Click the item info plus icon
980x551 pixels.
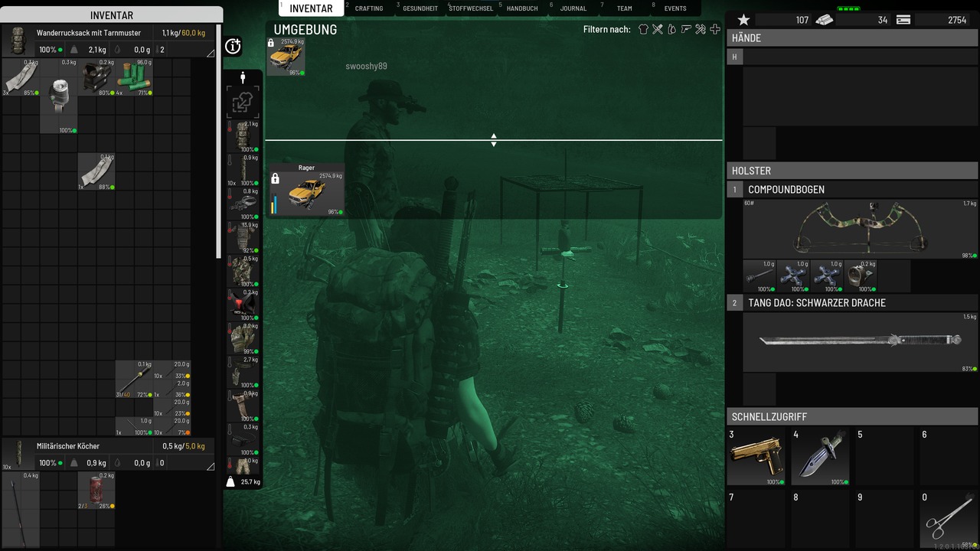coord(234,47)
